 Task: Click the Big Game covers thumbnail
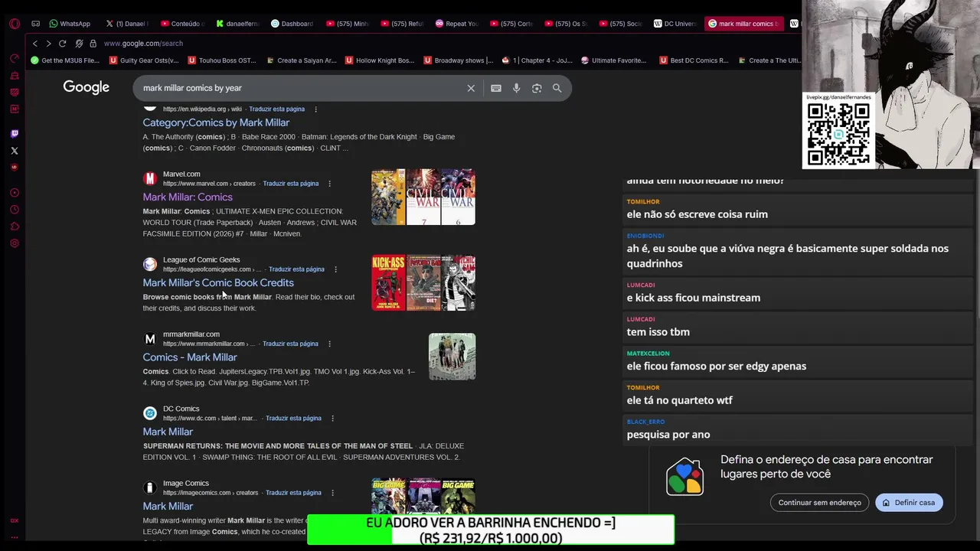[423, 496]
